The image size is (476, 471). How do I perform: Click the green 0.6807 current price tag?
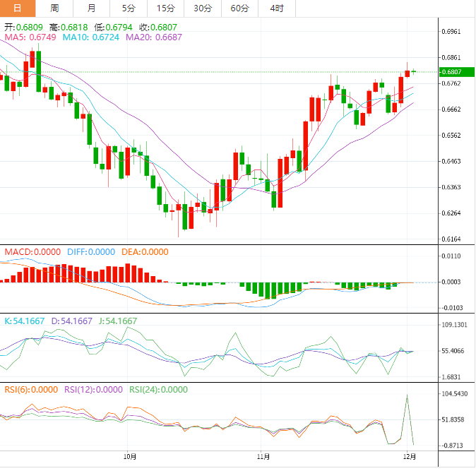(x=452, y=72)
